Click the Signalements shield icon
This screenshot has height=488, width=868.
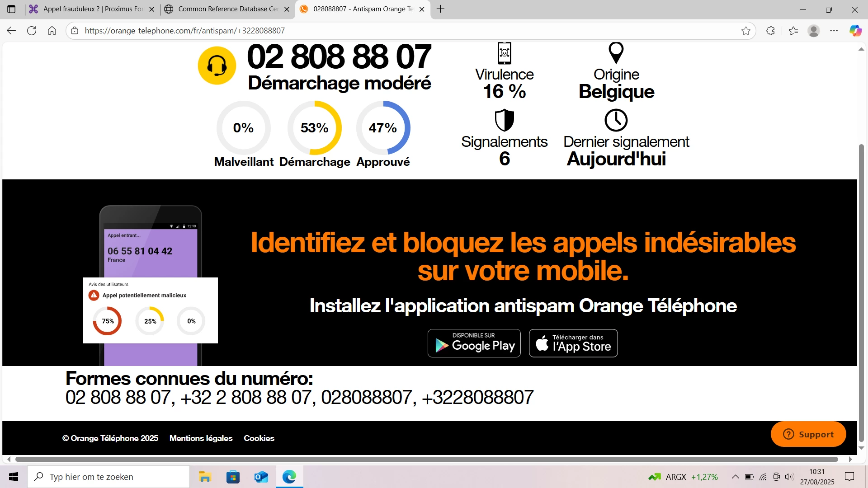tap(504, 120)
